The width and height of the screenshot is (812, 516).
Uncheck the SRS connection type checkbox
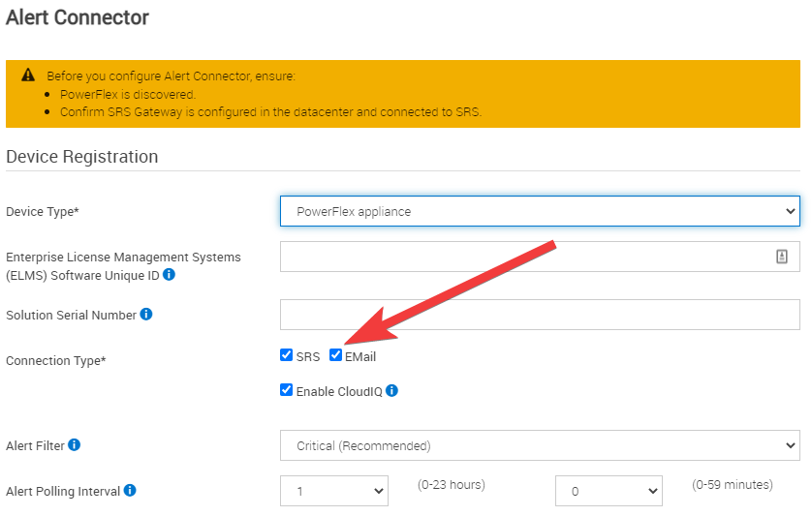coord(287,355)
